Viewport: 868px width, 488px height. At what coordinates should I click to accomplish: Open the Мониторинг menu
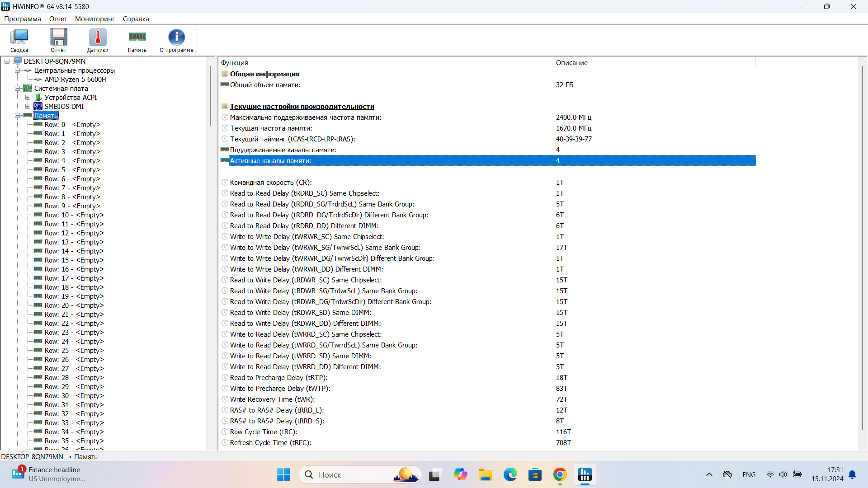(94, 19)
